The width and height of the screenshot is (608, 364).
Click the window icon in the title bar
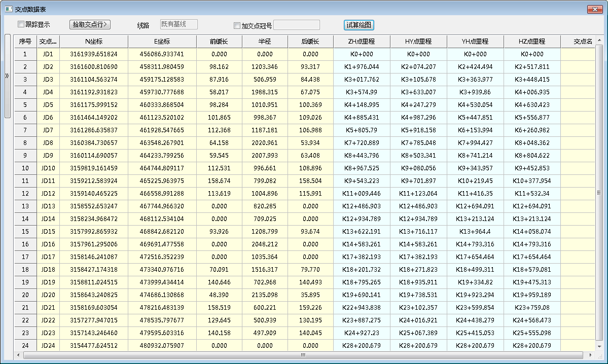8,9
